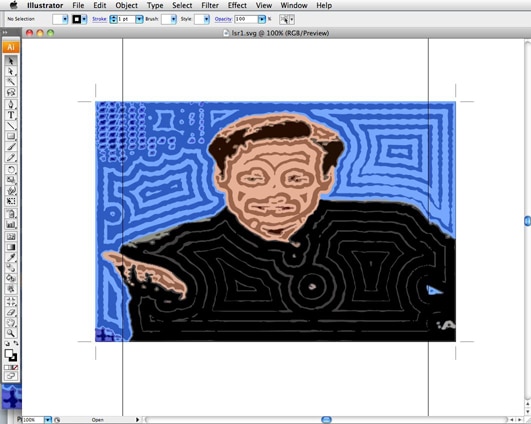Screen dimensions: 531x424
Task: Select the Selection (black arrow) tool
Action: pyautogui.click(x=11, y=61)
